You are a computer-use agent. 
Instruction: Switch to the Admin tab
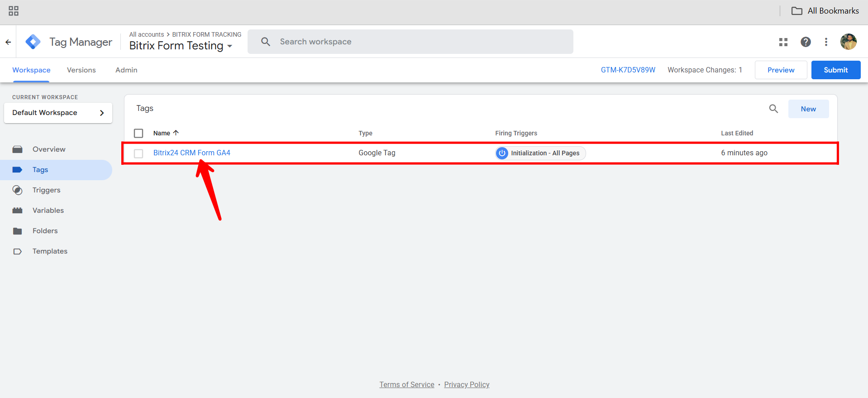(x=126, y=70)
